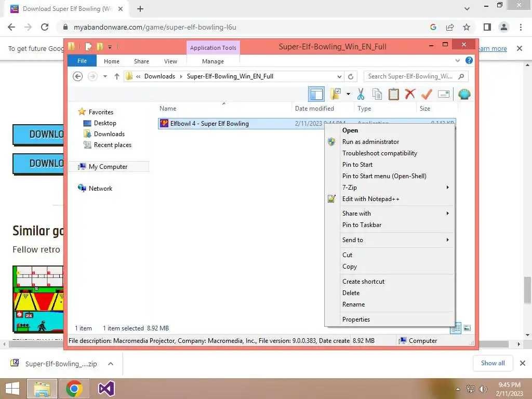This screenshot has height=399, width=532.
Task: Click the Email envelope toolbar icon
Action: pyautogui.click(x=444, y=94)
